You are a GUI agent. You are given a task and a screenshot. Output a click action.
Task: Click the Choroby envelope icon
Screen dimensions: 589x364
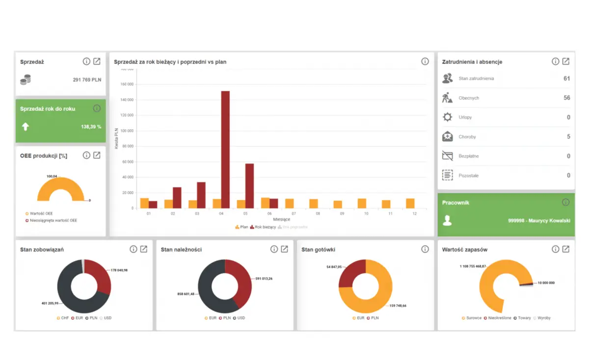click(x=447, y=136)
